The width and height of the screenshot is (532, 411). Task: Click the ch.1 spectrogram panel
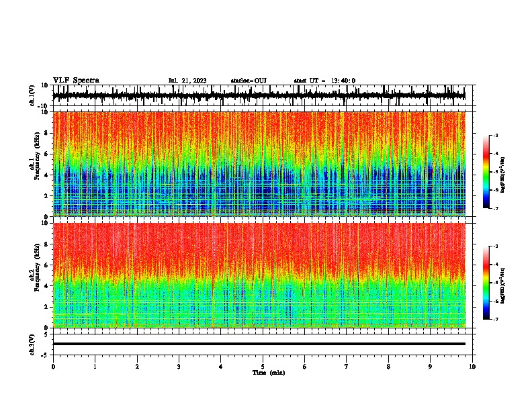click(259, 164)
